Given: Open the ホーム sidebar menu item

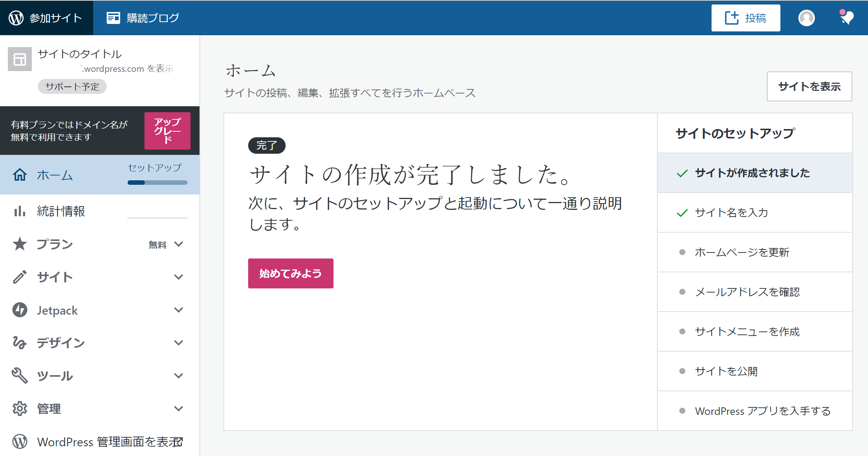Looking at the screenshot, I should coord(55,175).
